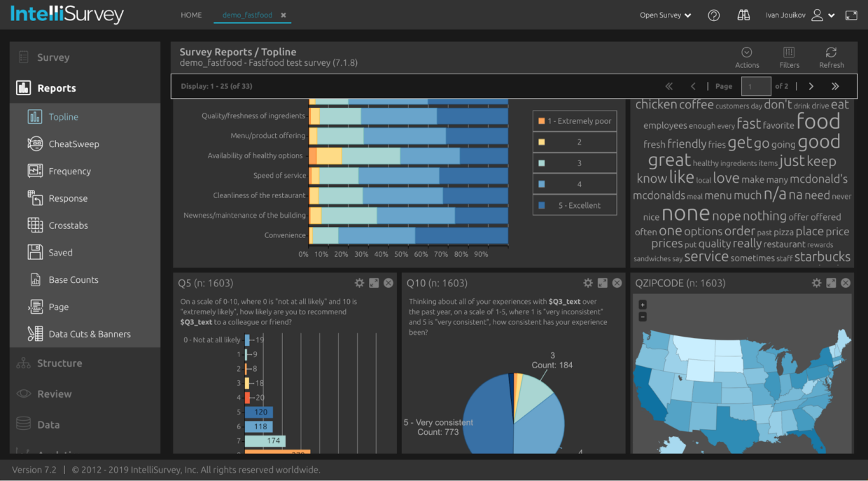Click the 'Display: 1 - 25 (of 33)' text
This screenshot has height=481, width=868.
click(216, 86)
